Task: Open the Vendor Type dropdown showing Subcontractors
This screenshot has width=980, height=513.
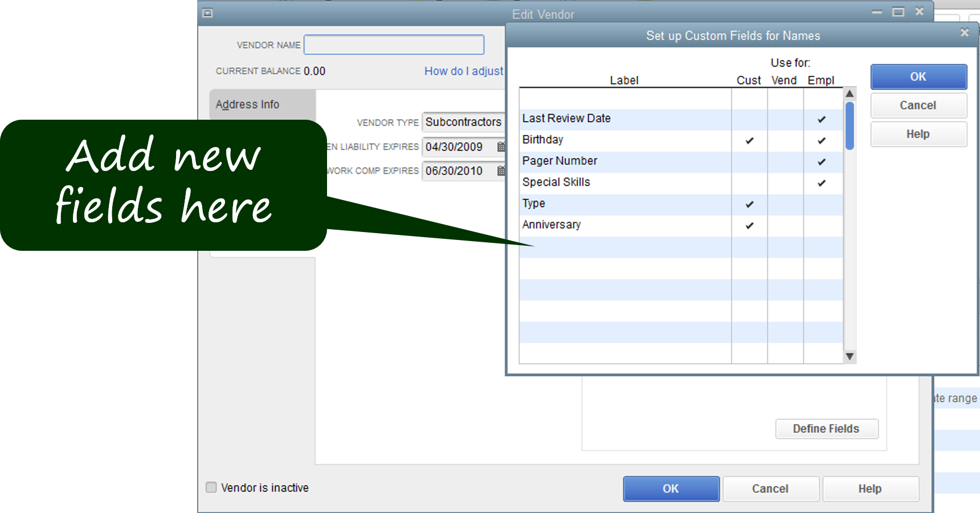Action: [463, 122]
